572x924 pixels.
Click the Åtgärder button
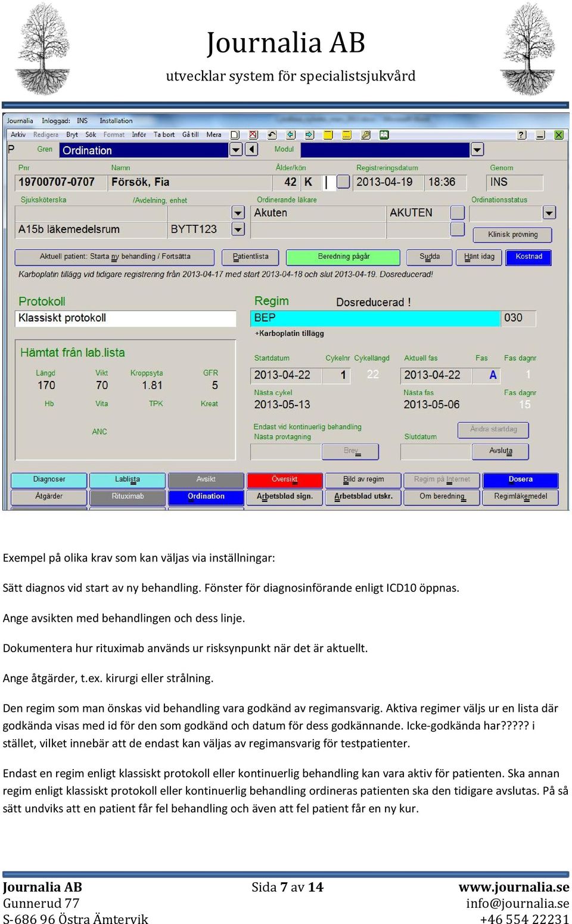[x=49, y=497]
